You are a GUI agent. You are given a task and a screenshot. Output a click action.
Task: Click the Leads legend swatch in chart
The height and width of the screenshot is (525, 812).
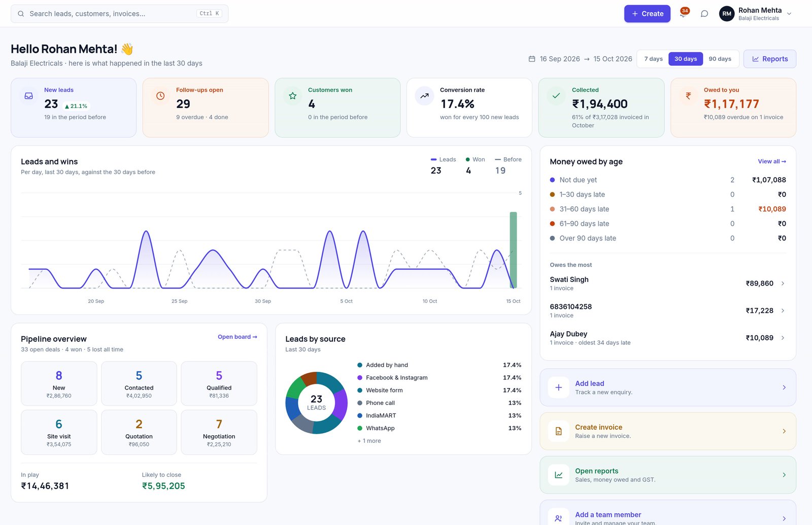point(433,159)
